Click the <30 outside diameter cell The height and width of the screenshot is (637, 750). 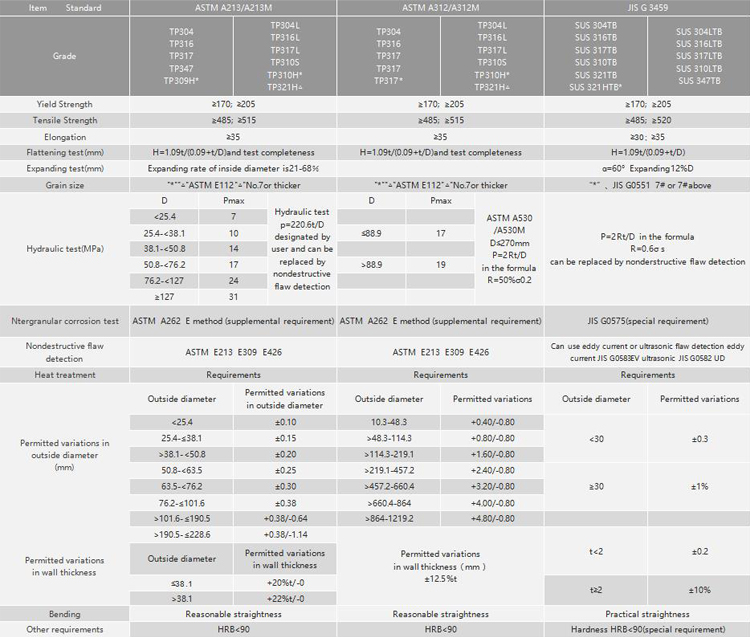(x=596, y=439)
